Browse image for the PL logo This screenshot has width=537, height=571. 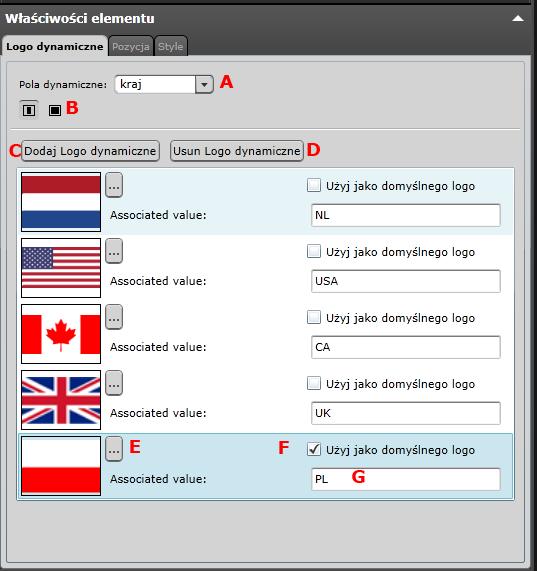point(114,449)
